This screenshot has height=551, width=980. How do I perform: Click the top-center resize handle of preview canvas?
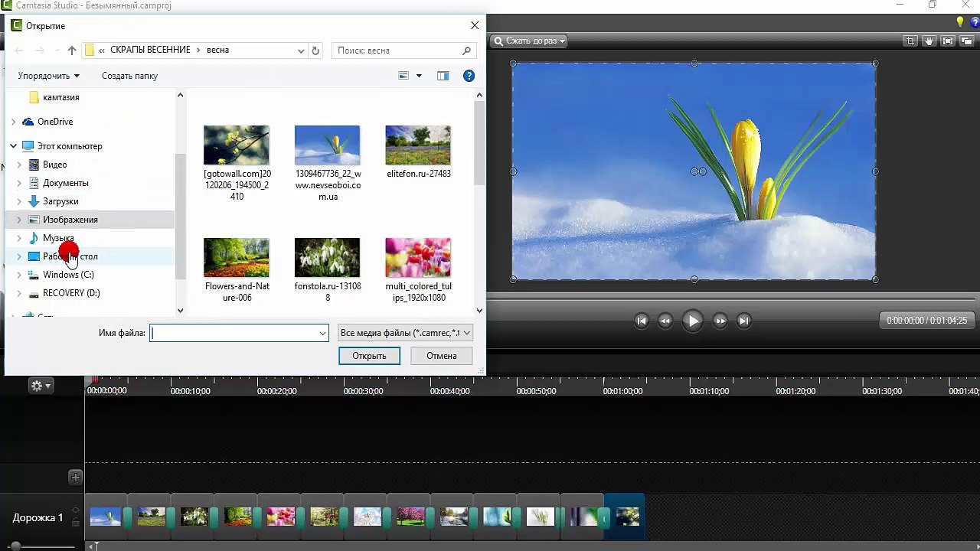(694, 64)
